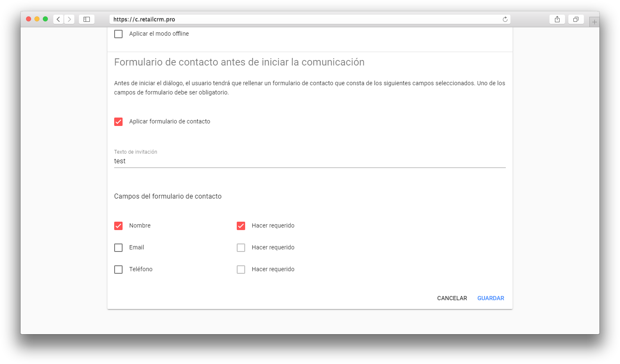Click the Aplicar formulario de contacto label
The image size is (620, 364).
[x=170, y=121]
